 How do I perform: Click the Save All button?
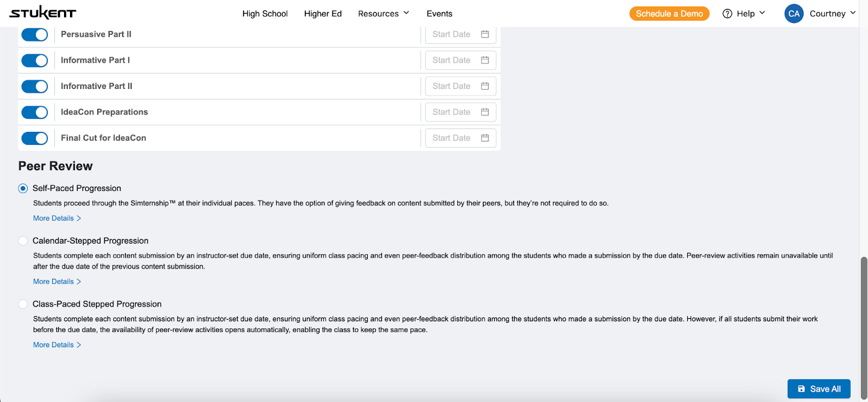(x=819, y=389)
